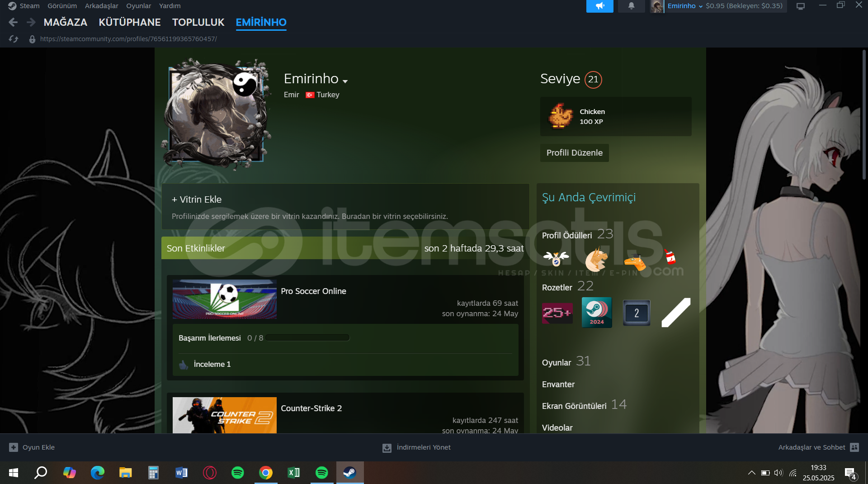Switch to the KÜTÜPHANE tab
868x484 pixels.
tap(130, 22)
